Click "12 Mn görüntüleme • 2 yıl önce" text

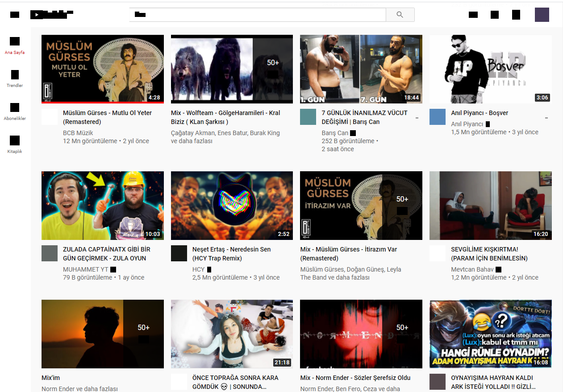click(x=106, y=141)
